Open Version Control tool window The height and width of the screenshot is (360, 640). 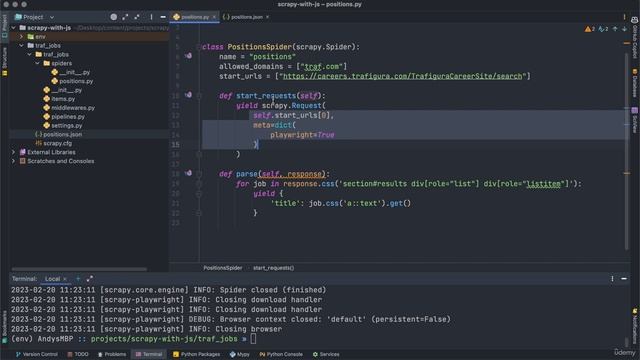click(x=37, y=354)
